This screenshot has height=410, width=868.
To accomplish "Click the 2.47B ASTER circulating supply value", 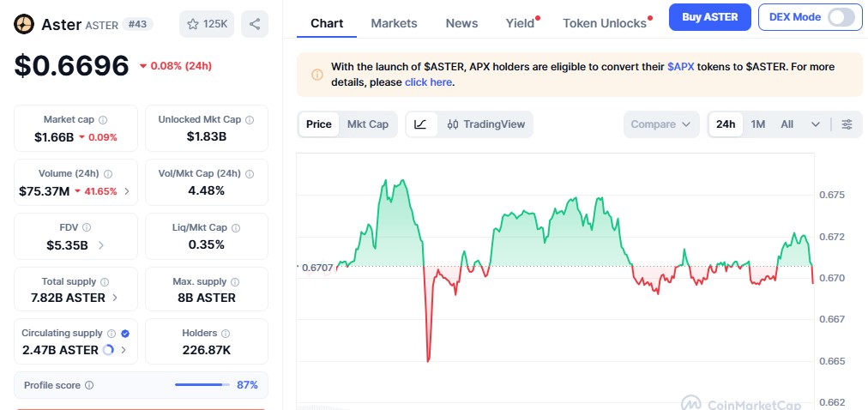I will 60,350.
